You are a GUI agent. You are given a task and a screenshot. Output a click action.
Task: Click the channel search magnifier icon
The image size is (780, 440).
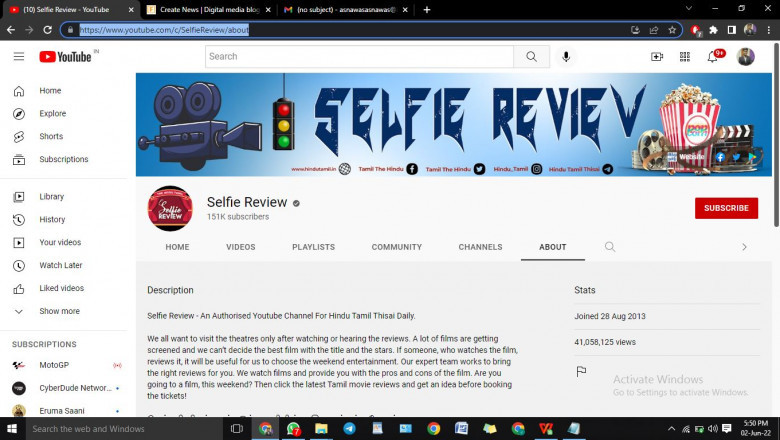[x=610, y=247]
